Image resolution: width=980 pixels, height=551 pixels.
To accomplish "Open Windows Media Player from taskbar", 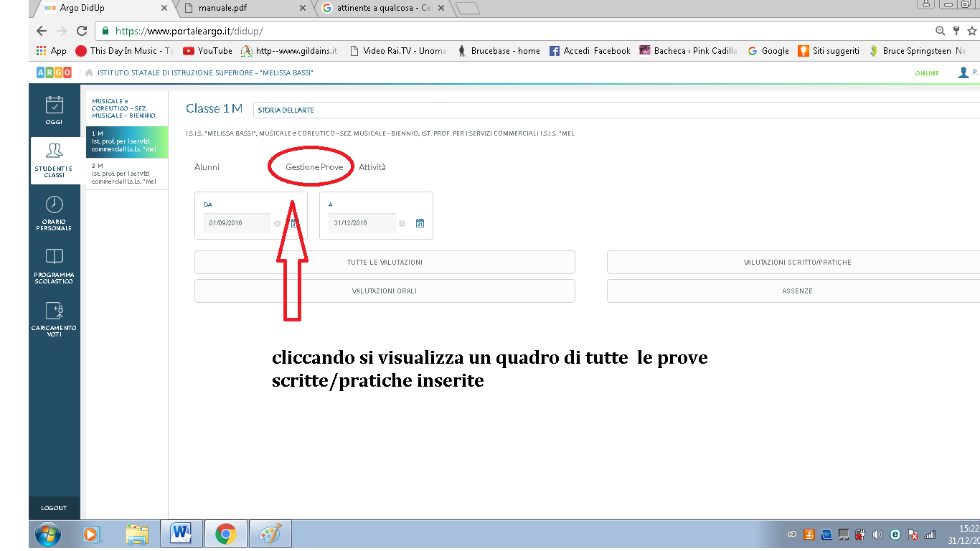I will pos(91,534).
